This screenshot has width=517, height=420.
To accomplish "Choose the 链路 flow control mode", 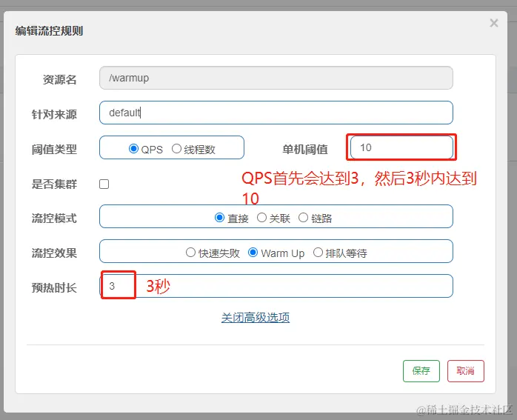I will pyautogui.click(x=303, y=218).
